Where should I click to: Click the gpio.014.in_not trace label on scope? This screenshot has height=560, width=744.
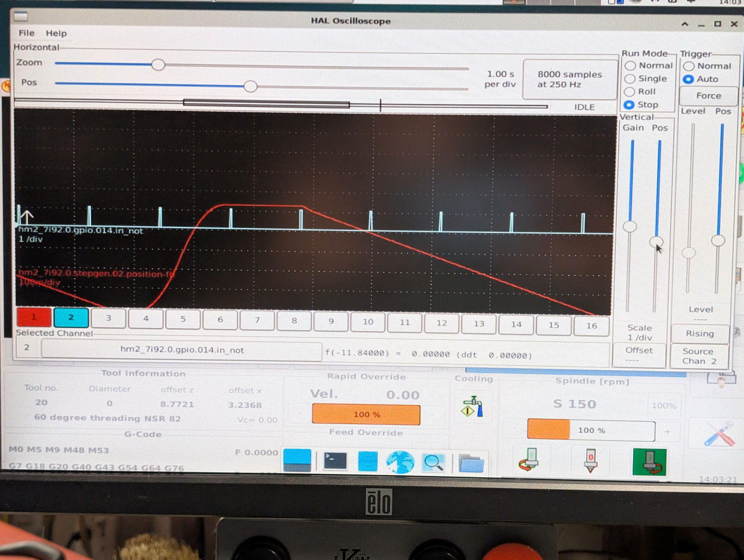tap(81, 231)
